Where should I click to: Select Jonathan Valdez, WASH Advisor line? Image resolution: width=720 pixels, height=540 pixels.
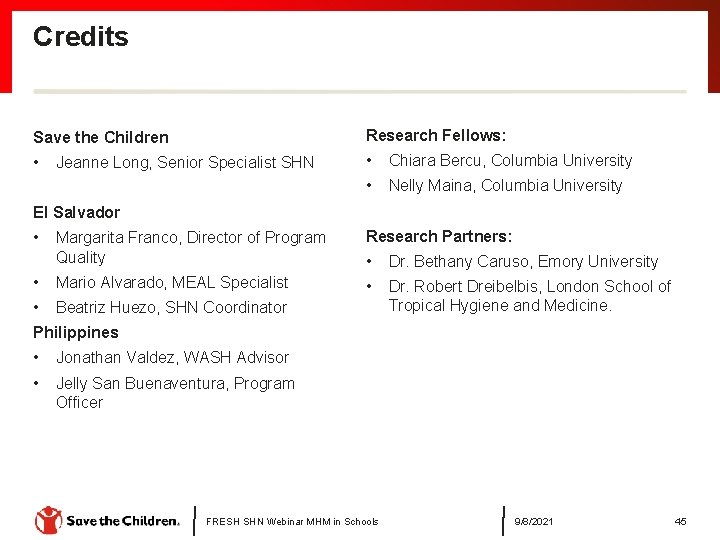point(172,357)
